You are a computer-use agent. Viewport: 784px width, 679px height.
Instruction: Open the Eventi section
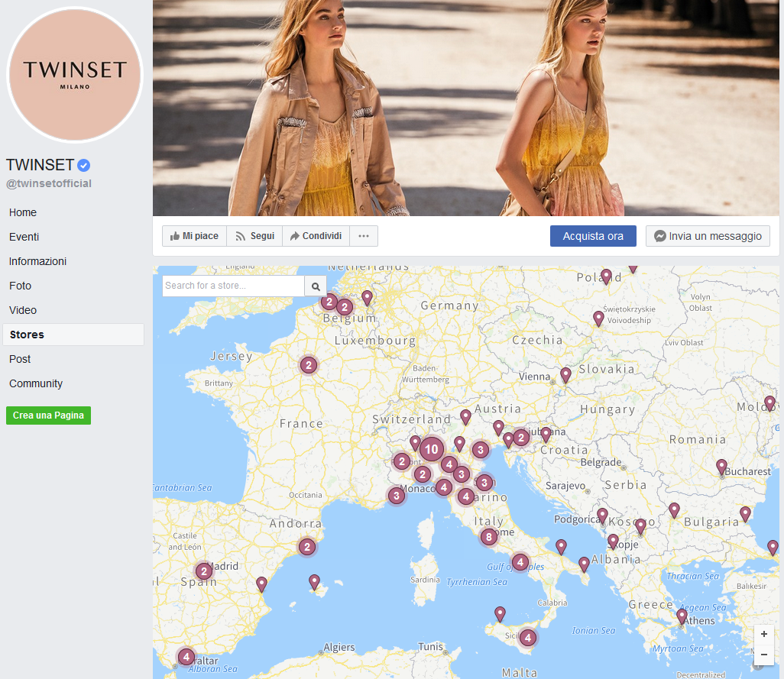point(24,237)
